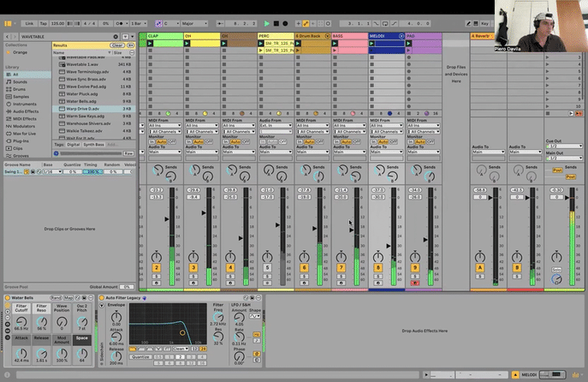This screenshot has width=588, height=382.
Task: Open BASS track Audio To dropdown
Action: (x=349, y=152)
